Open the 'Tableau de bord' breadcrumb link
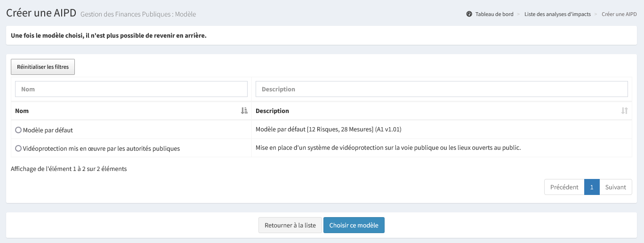This screenshot has width=644, height=243. coord(494,14)
